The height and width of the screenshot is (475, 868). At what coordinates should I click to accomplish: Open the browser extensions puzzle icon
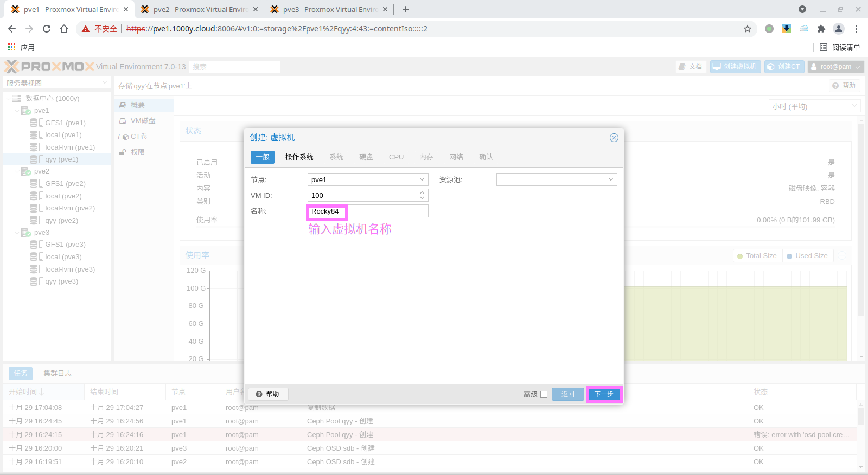click(821, 29)
